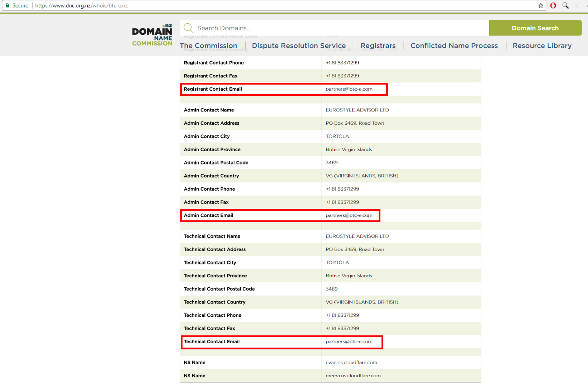588x387 pixels.
Task: Select the fax number in Registrant Contact Fax row
Action: [342, 76]
